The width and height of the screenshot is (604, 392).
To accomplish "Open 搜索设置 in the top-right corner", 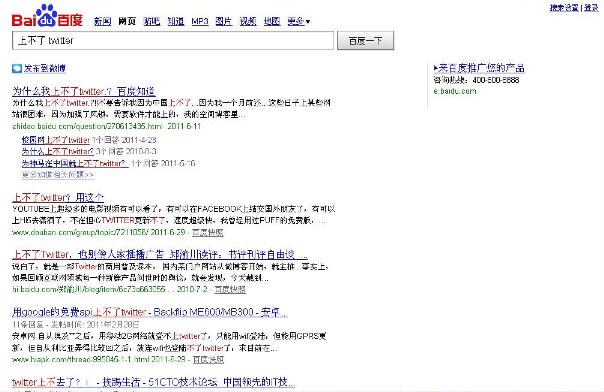I will coord(564,8).
